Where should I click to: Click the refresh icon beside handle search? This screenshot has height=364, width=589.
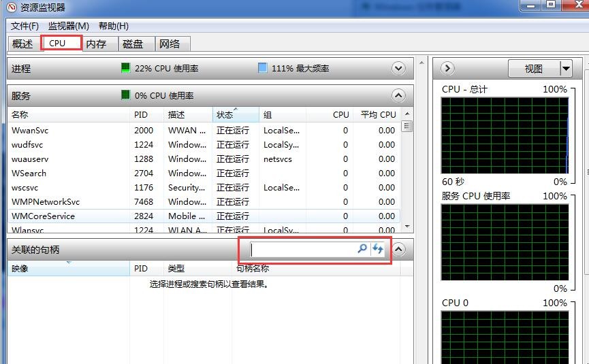click(x=378, y=249)
